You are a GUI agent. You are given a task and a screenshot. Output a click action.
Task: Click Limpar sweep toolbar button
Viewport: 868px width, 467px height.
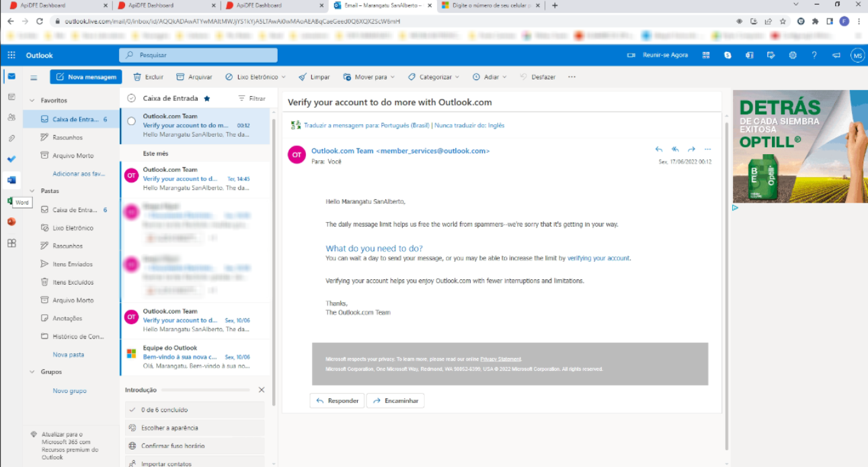[314, 77]
